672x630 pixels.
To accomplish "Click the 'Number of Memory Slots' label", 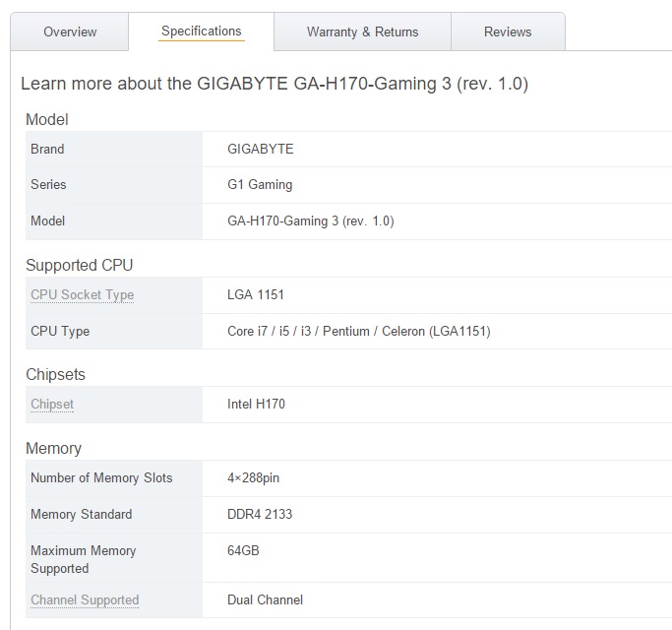I will (x=101, y=478).
